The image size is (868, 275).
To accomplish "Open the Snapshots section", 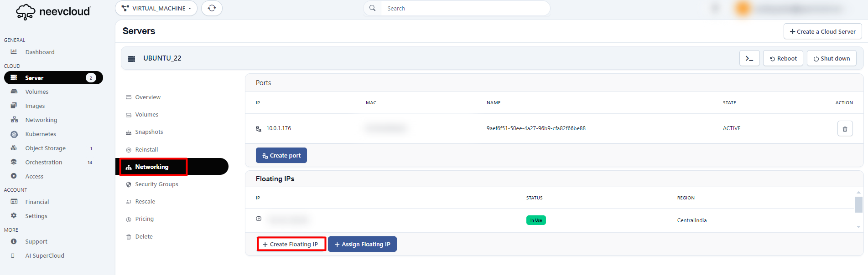I will 149,132.
